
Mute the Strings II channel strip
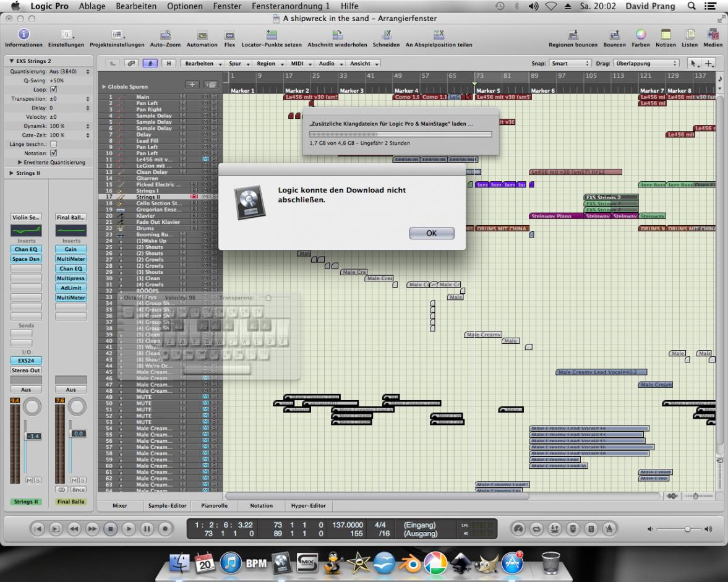coord(29,481)
